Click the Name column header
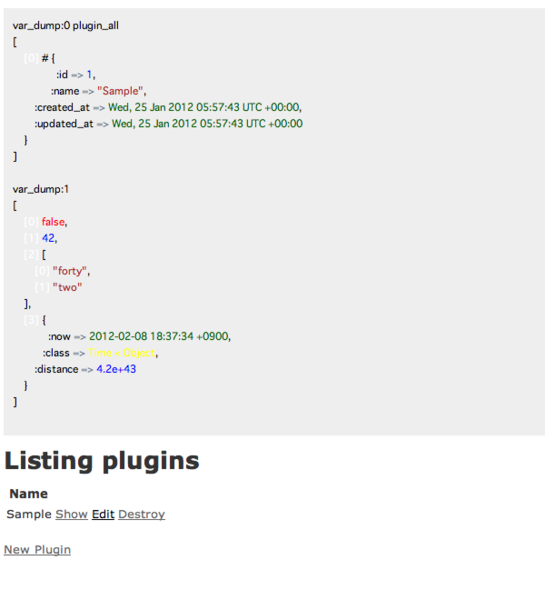The height and width of the screenshot is (600, 545). [29, 494]
